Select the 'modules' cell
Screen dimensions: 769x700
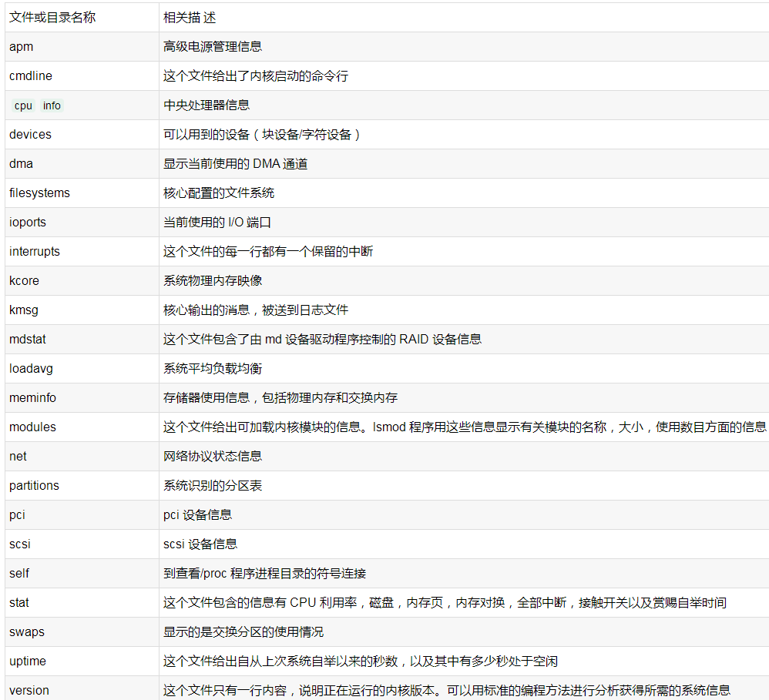(82, 427)
